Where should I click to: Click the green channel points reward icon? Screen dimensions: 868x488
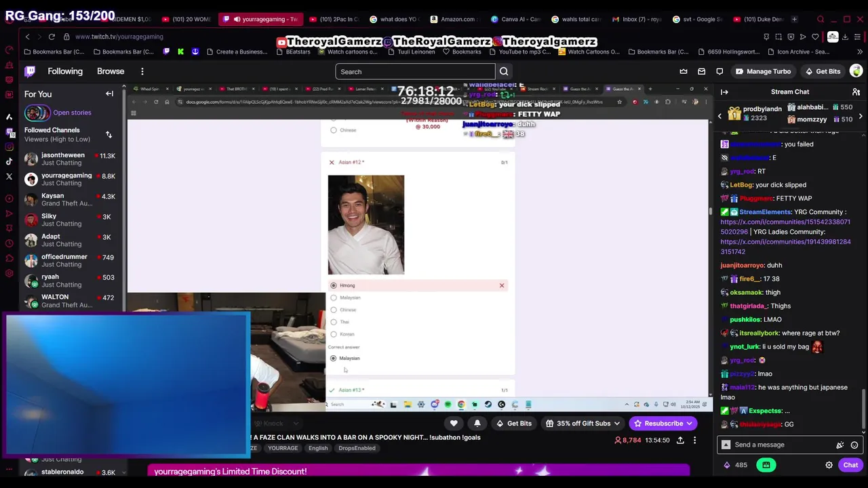tap(766, 465)
